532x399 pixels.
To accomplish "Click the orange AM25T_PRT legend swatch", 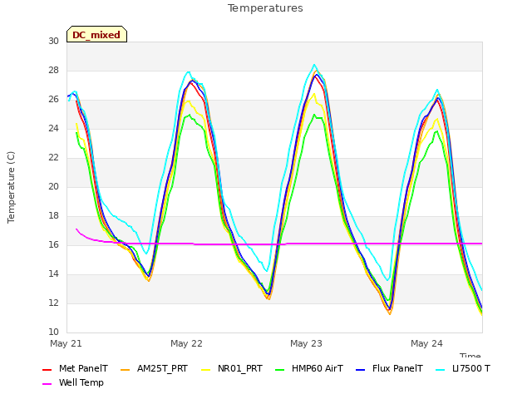I will tap(126, 369).
